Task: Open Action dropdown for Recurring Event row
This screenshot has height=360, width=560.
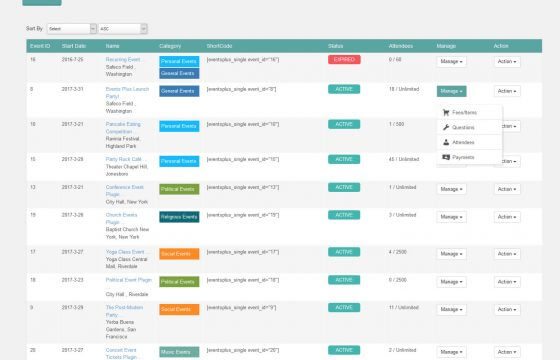Action: 507,61
